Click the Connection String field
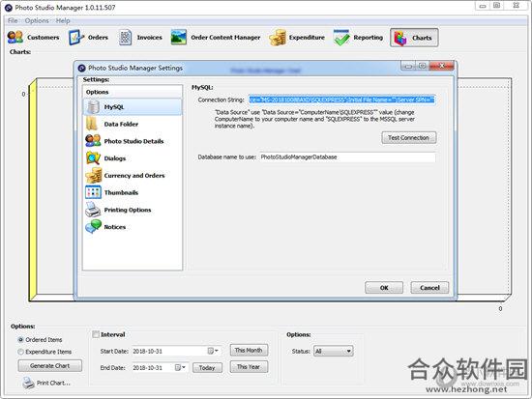This screenshot has width=532, height=399. coord(341,100)
